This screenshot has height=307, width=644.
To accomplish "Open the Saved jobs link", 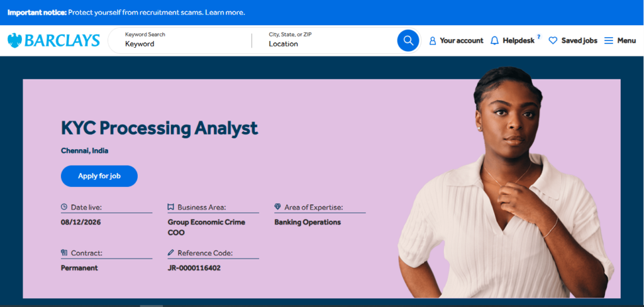I will pyautogui.click(x=579, y=41).
